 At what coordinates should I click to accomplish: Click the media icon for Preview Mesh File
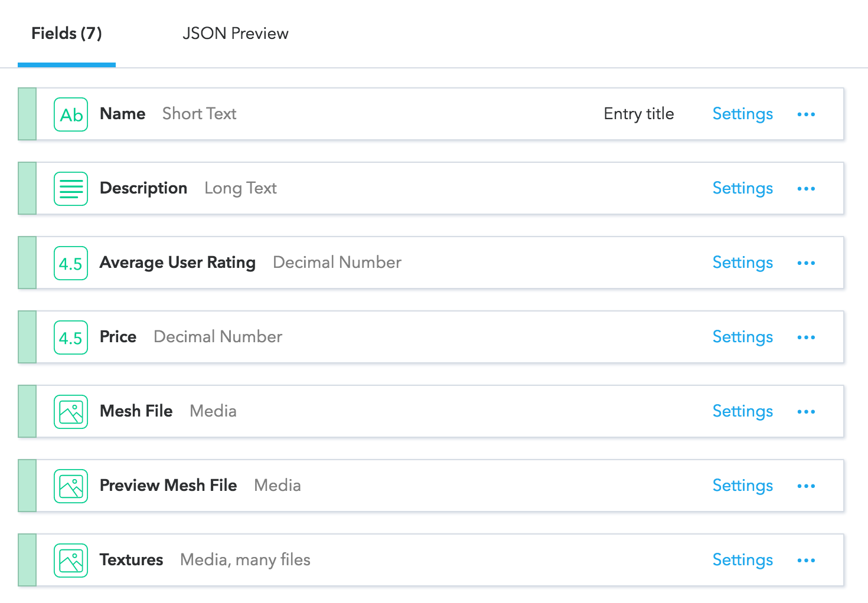tap(71, 486)
